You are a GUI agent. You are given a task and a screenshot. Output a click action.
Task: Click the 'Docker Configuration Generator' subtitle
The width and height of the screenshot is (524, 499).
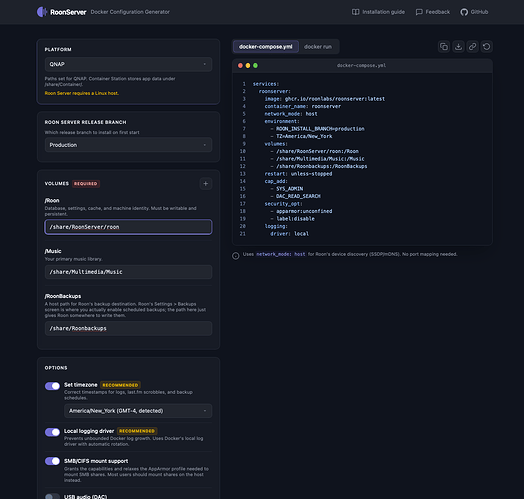click(130, 12)
